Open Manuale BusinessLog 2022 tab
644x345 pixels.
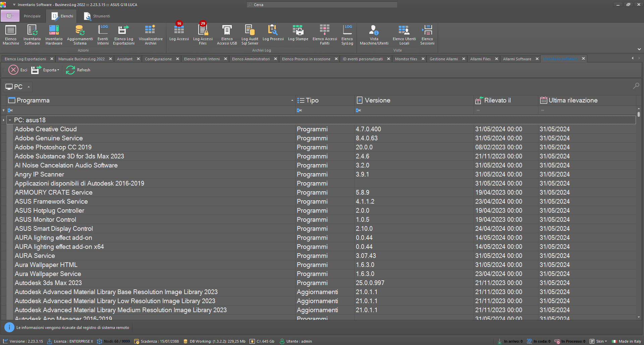(81, 59)
